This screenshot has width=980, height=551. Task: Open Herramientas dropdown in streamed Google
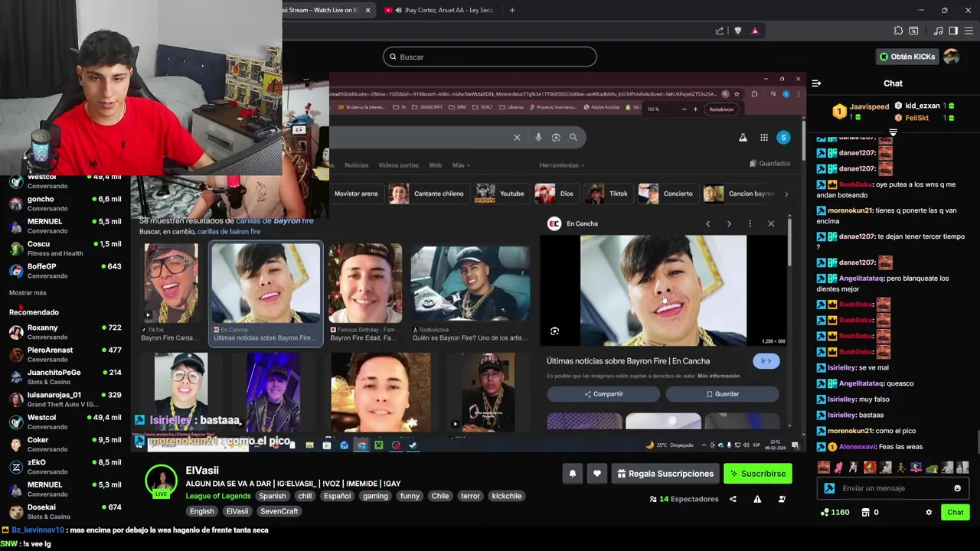[x=562, y=165]
